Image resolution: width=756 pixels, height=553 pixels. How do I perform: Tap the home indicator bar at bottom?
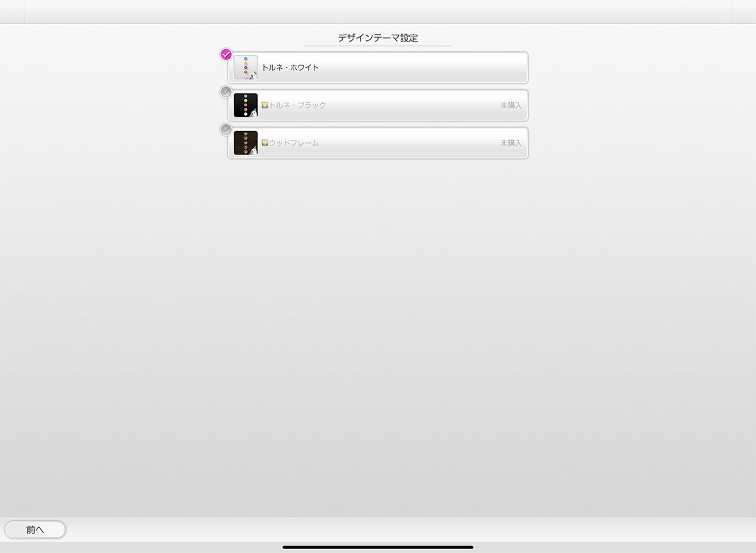click(378, 547)
